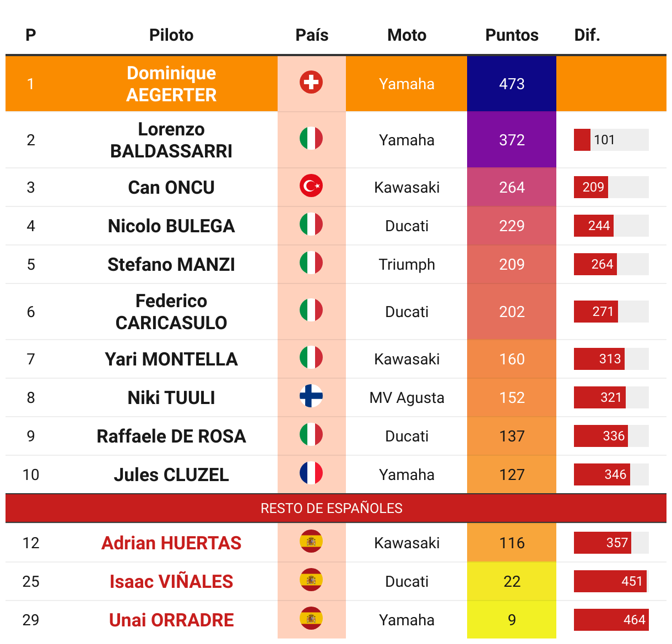
Task: Click the 464 difference bar for Orradre
Action: 611,620
